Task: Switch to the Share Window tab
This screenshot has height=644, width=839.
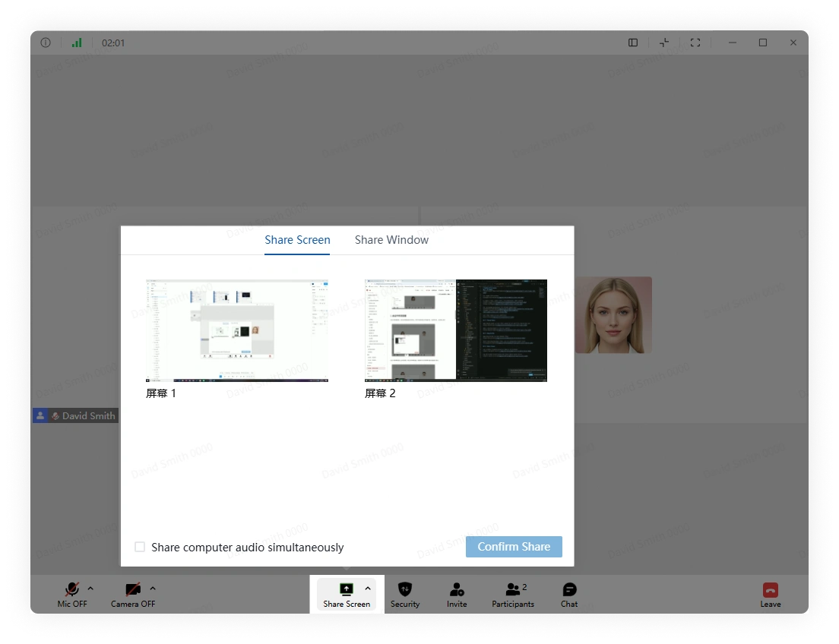Action: point(391,240)
